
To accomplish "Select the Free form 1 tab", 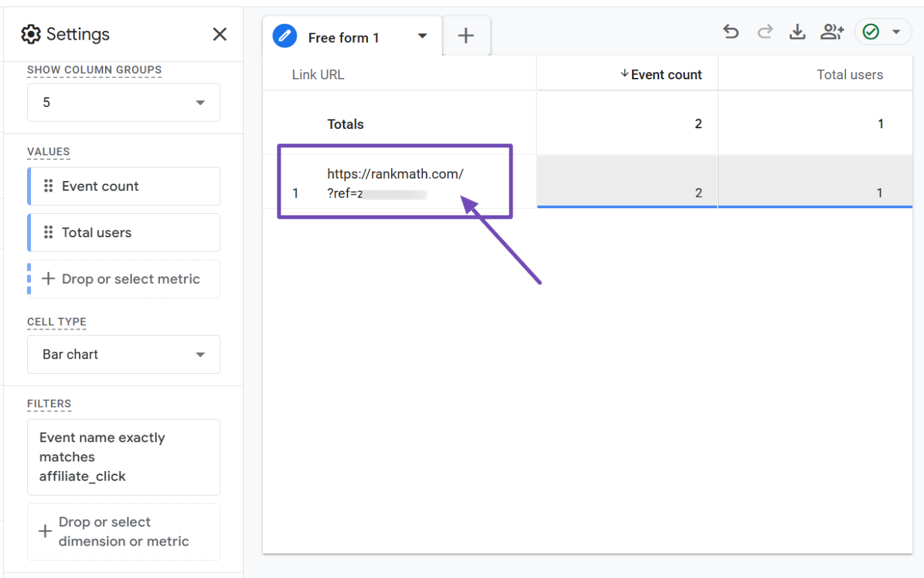I will coord(343,38).
